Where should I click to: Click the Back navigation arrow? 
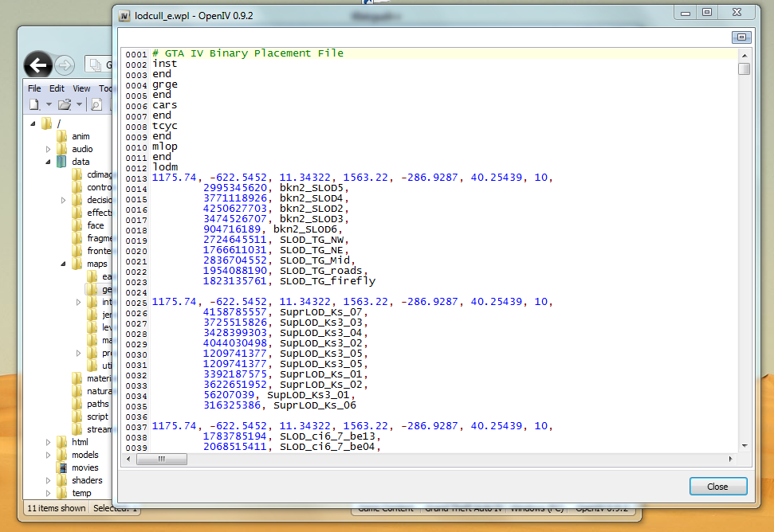(38, 66)
